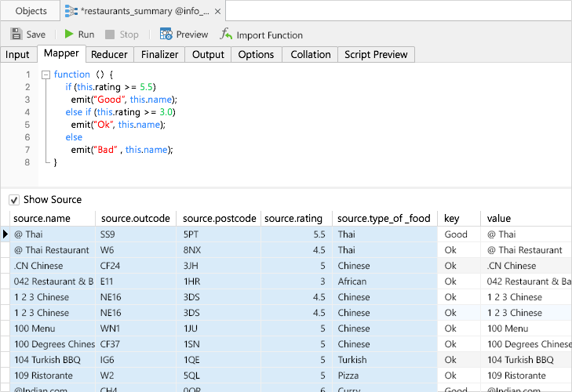Select the Mapper tab
This screenshot has height=392, width=572.
(61, 53)
